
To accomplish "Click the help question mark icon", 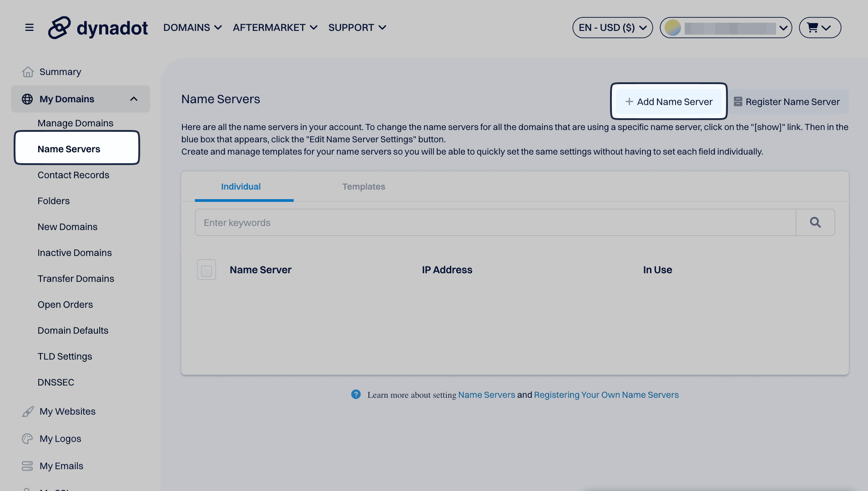I will [356, 395].
